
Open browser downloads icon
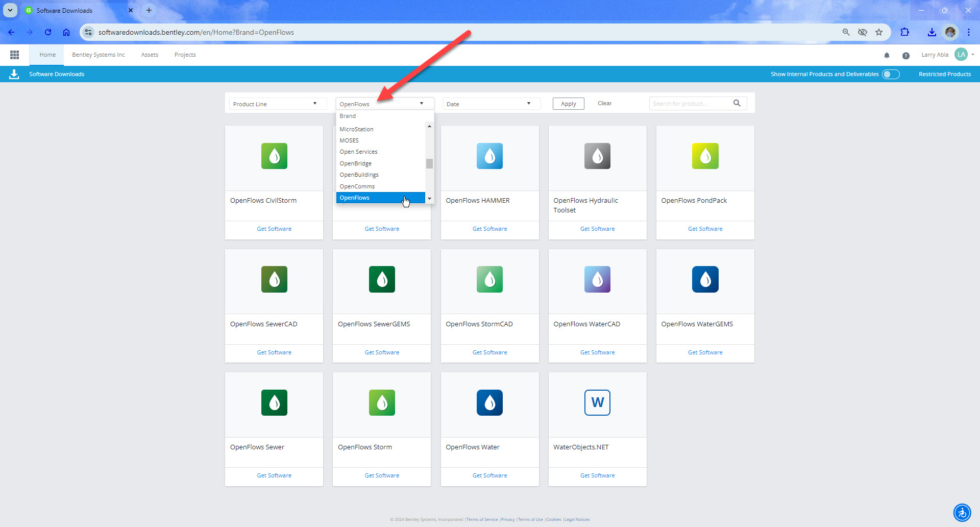tap(932, 32)
